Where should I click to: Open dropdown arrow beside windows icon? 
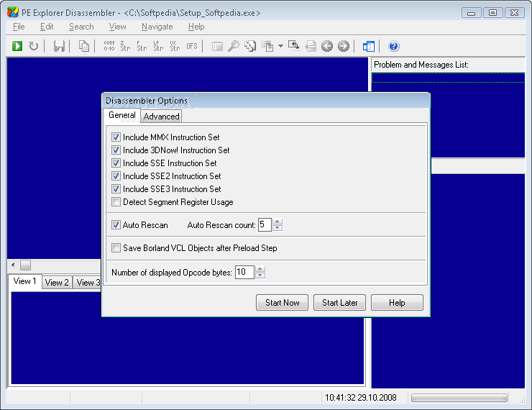[280, 46]
